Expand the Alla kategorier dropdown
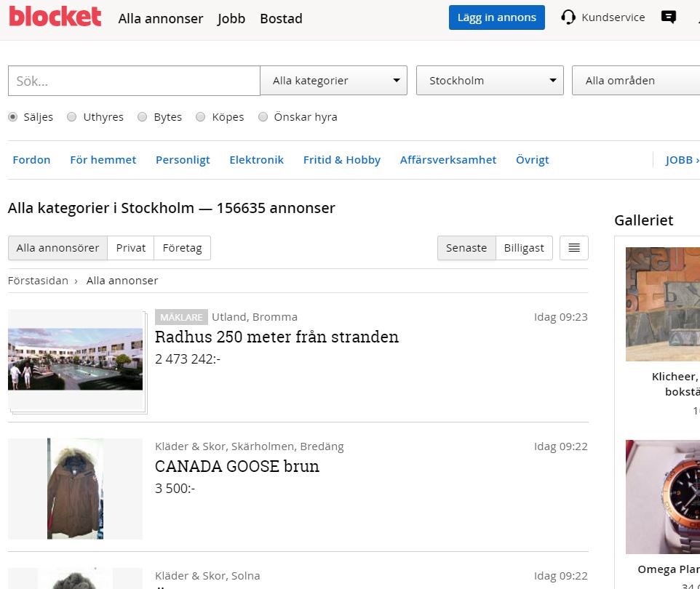Viewport: 700px width, 589px height. (333, 80)
